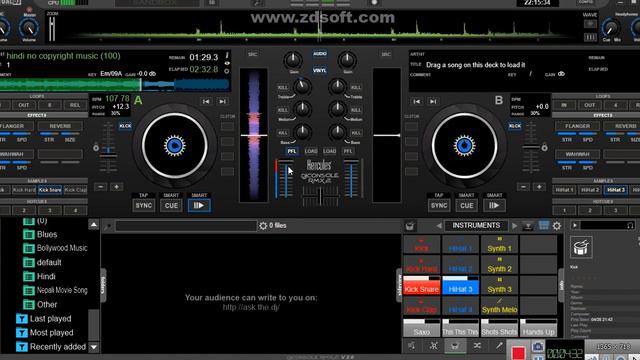The height and width of the screenshot is (360, 640).
Task: Click the effects star icon in bottom toolbar
Action: (433, 346)
